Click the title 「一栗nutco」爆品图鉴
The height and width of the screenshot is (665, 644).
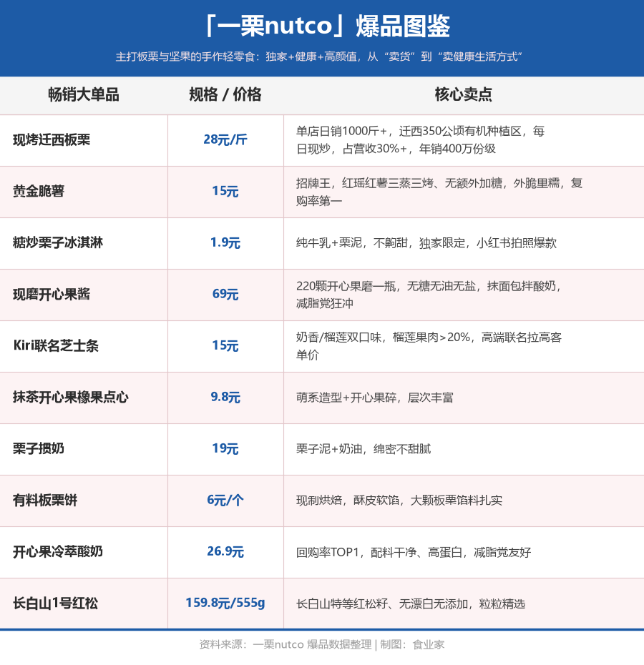pos(327,26)
